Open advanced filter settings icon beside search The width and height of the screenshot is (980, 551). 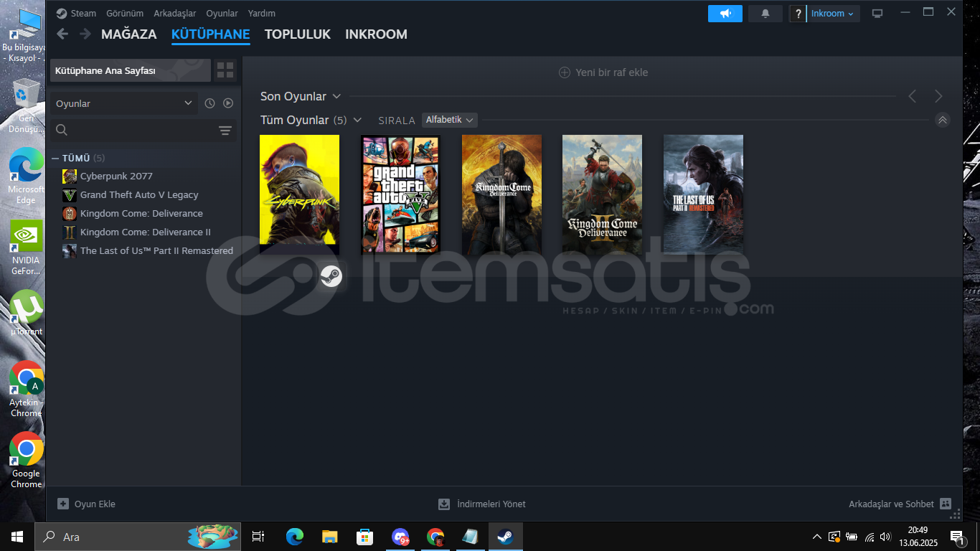pyautogui.click(x=225, y=130)
